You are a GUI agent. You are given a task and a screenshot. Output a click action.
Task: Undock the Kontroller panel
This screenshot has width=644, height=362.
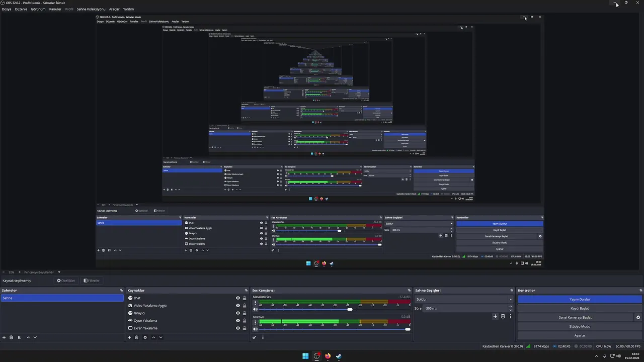click(x=641, y=290)
